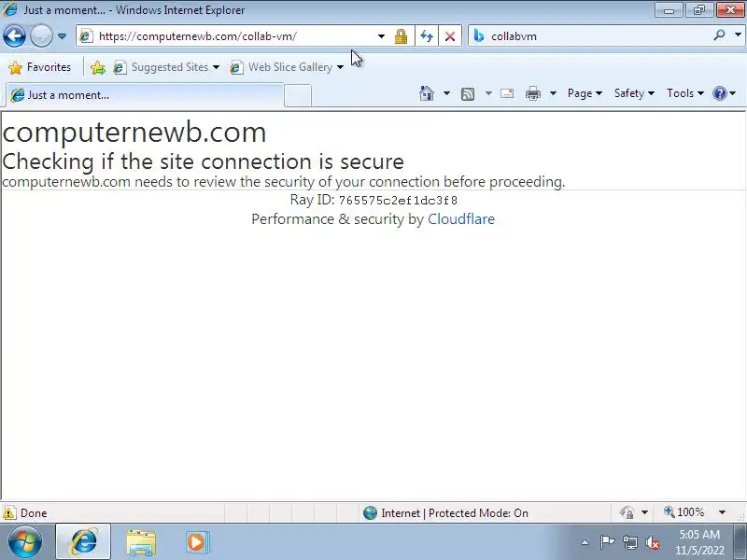Open the recent pages dropdown arrow

point(62,36)
